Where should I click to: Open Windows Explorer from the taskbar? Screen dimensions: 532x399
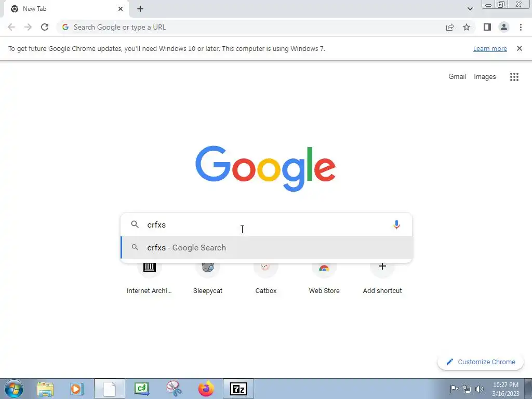click(45, 389)
